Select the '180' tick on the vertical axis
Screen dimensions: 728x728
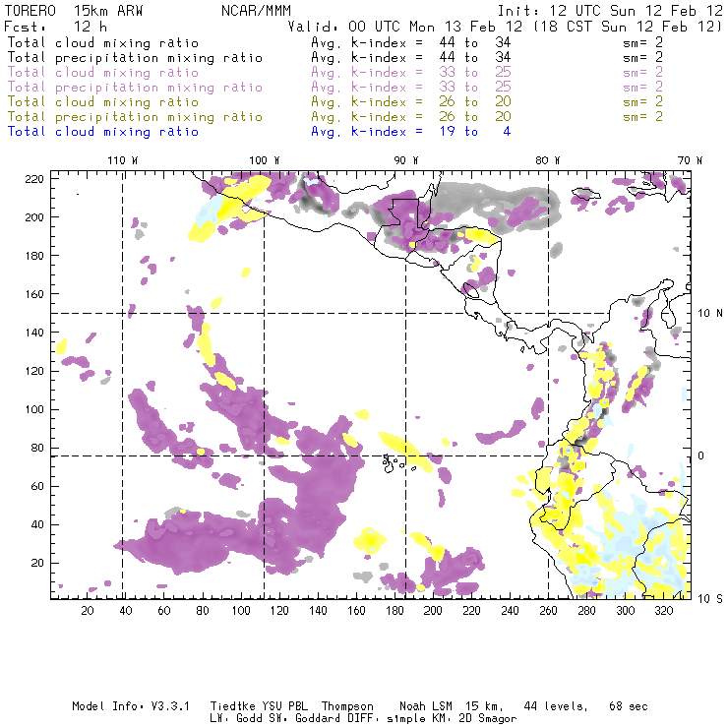pyautogui.click(x=34, y=256)
